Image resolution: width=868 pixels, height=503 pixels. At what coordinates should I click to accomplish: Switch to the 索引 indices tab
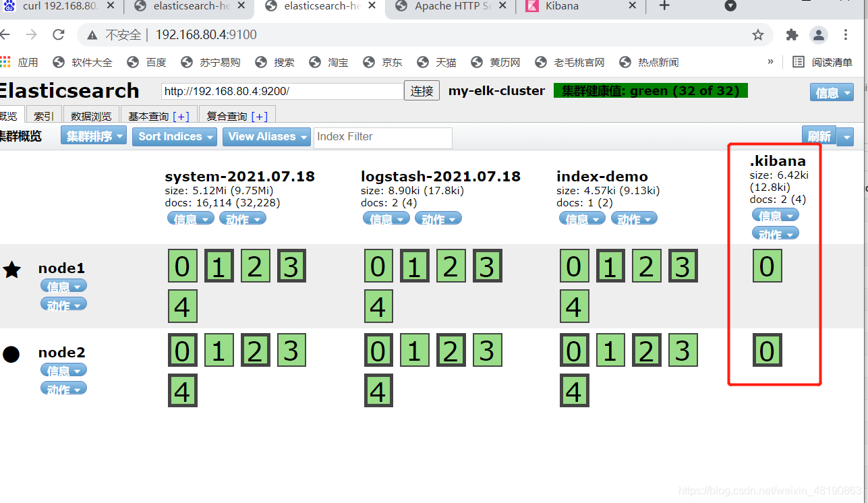pyautogui.click(x=45, y=116)
